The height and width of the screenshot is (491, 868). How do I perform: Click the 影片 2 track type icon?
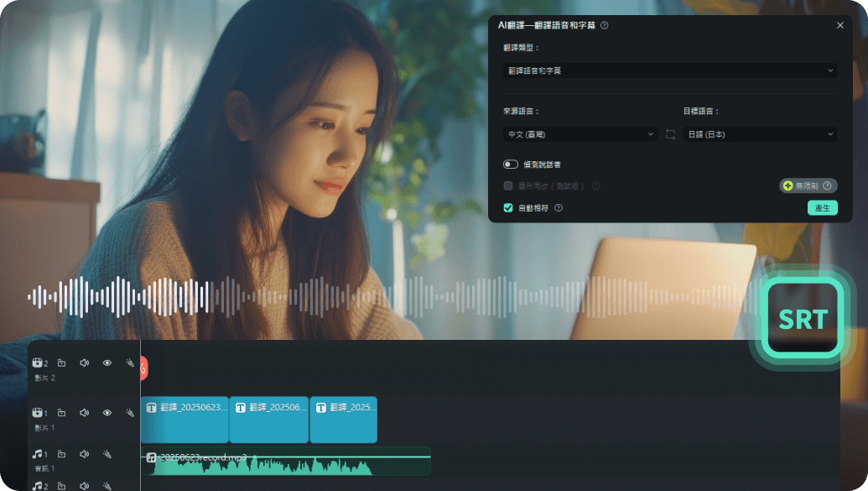coord(38,363)
